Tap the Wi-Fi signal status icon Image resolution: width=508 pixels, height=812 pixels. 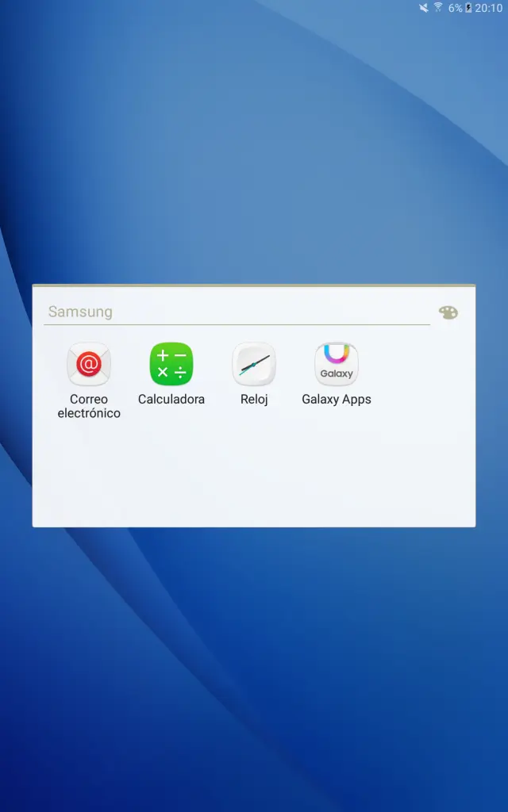pos(437,8)
